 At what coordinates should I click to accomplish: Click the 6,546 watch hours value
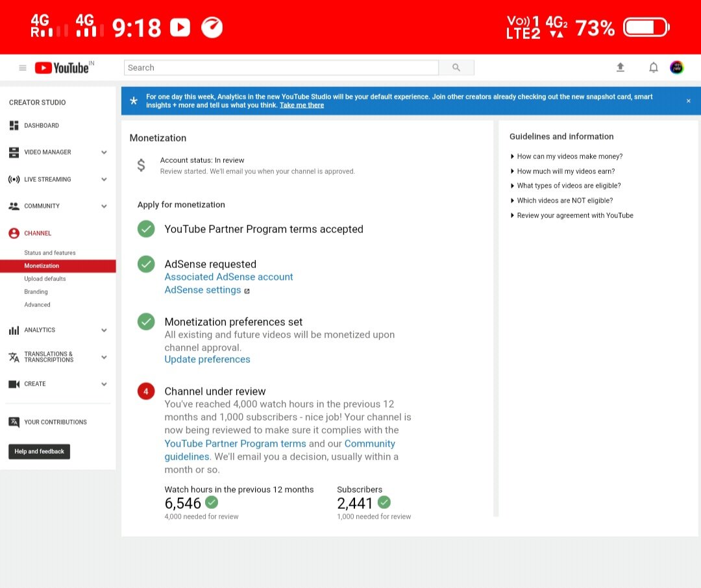click(x=183, y=503)
